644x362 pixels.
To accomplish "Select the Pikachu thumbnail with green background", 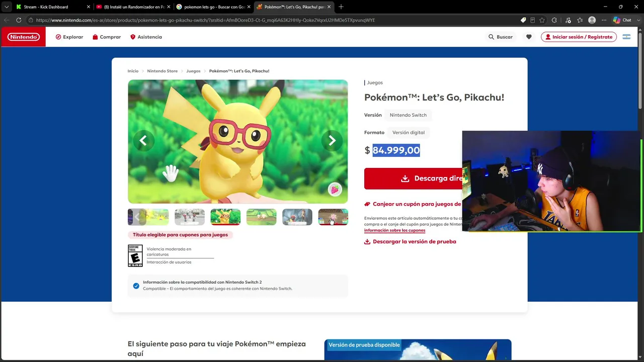I will click(225, 217).
